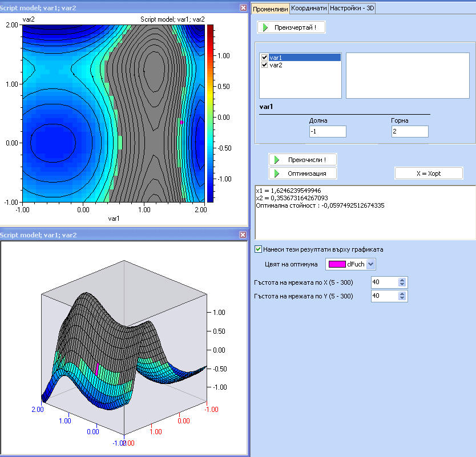The height and width of the screenshot is (457, 476).
Task: Click the fuchsia color swatch
Action: [x=337, y=264]
